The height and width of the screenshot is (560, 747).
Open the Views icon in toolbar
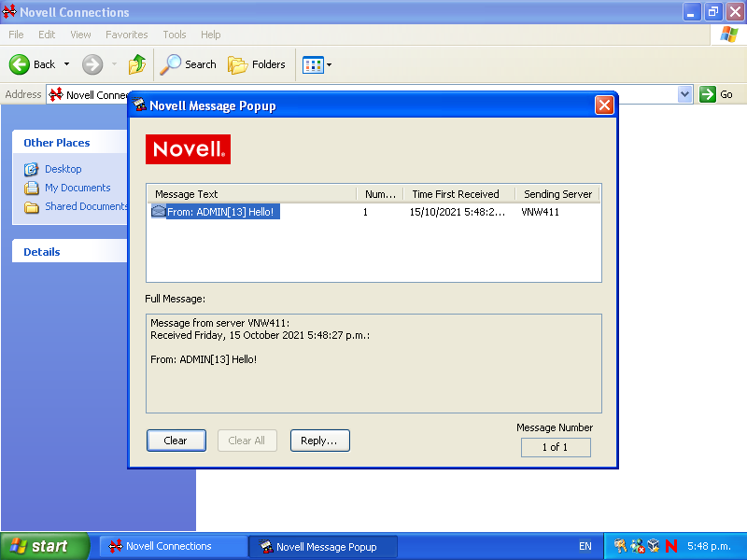click(x=313, y=64)
